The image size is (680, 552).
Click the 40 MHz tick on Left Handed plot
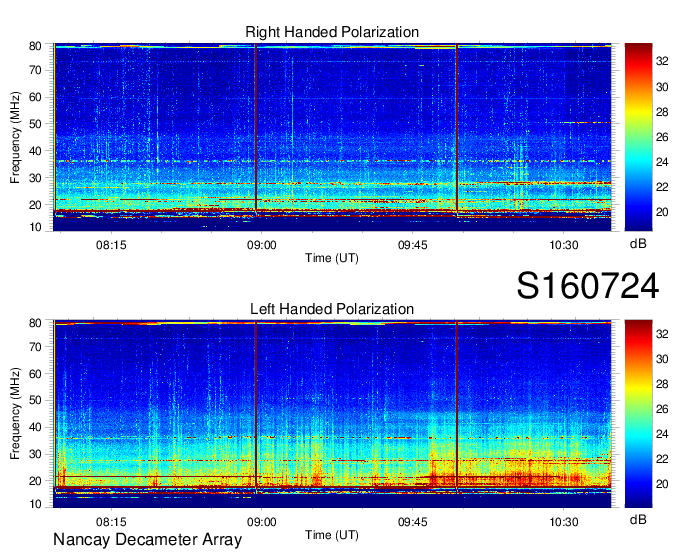point(35,427)
